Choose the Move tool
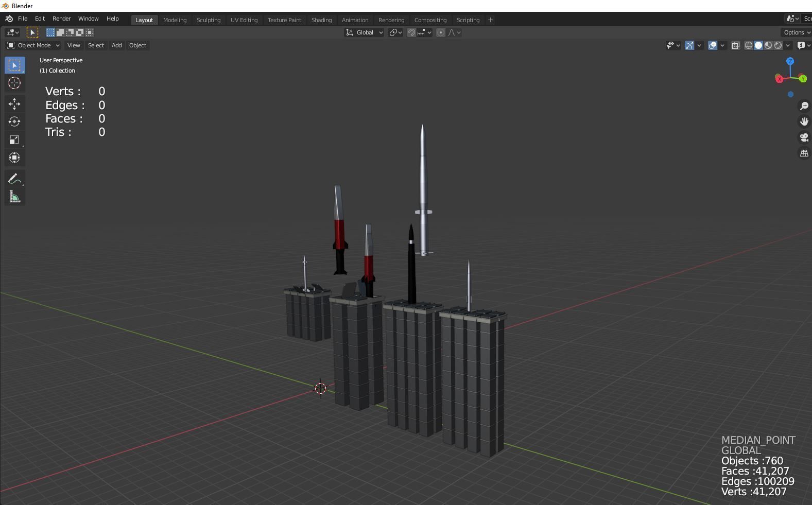 [x=14, y=104]
